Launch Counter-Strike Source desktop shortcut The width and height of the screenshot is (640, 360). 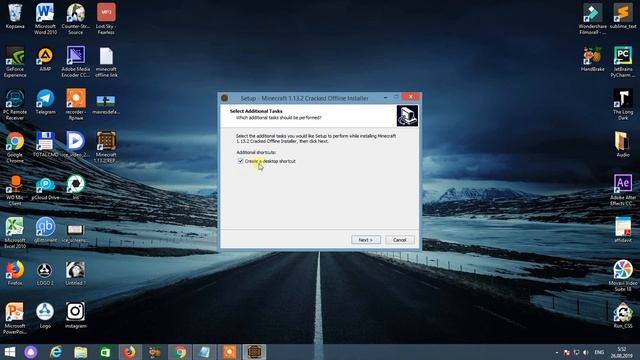(x=76, y=19)
